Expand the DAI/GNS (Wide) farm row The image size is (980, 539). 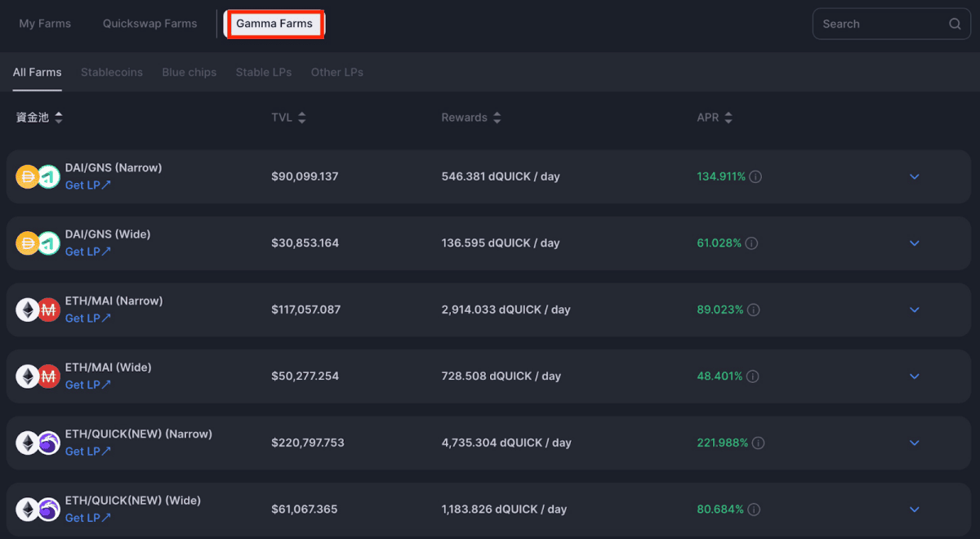[x=915, y=243]
